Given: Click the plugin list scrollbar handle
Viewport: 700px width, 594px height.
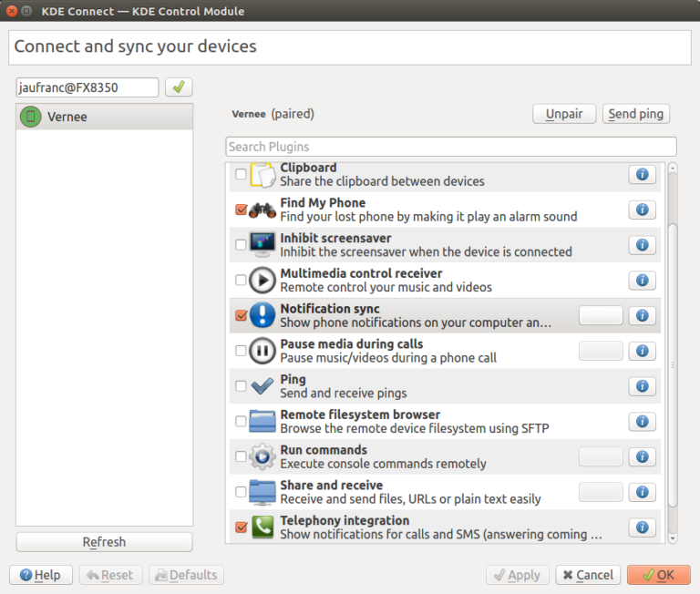Looking at the screenshot, I should click(x=673, y=365).
